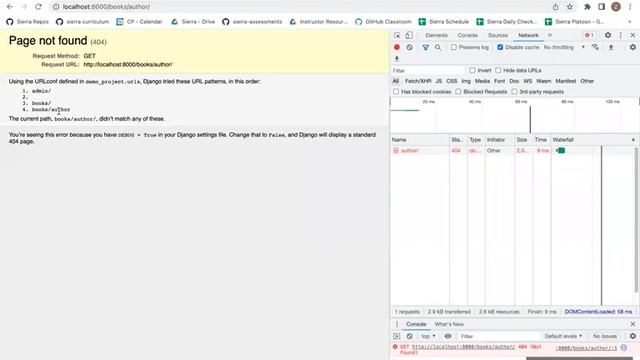Switch to the Sources tab
Viewport: 640px width, 360px height.
[498, 36]
